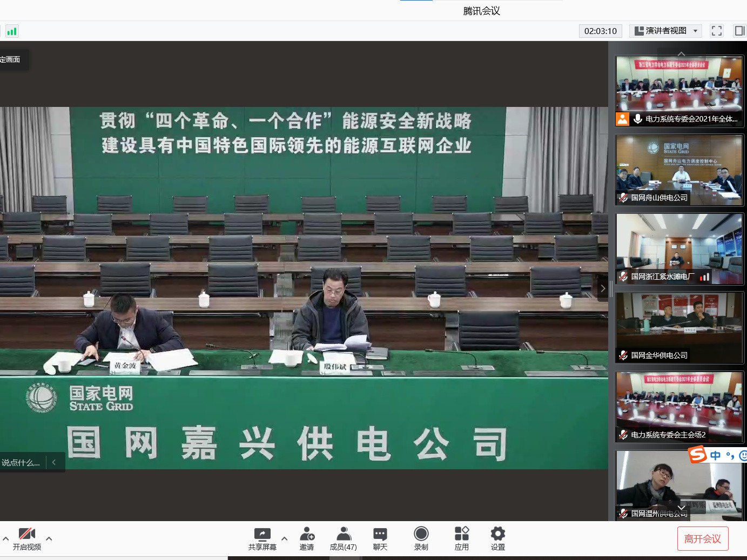
Task: Click muted mic icon on 国网舟山供电公司
Action: (623, 198)
